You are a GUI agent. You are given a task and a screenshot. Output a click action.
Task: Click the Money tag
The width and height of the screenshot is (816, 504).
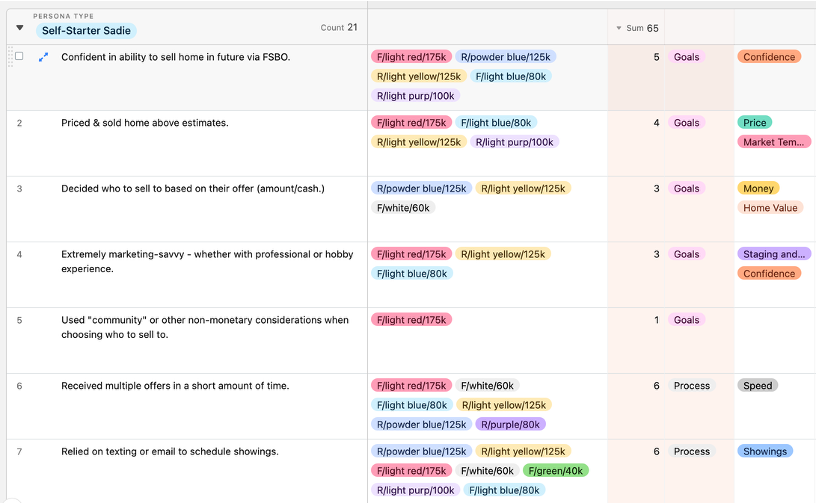click(x=758, y=188)
